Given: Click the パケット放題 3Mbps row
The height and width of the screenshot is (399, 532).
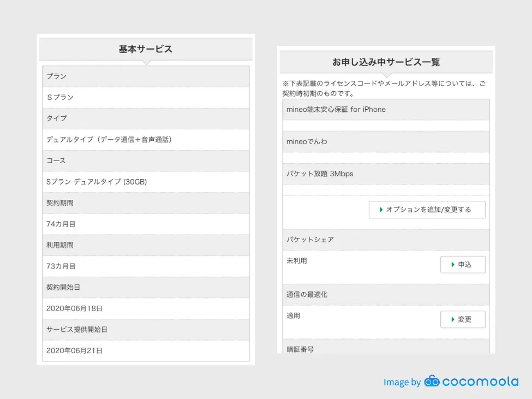Looking at the screenshot, I should (x=386, y=174).
